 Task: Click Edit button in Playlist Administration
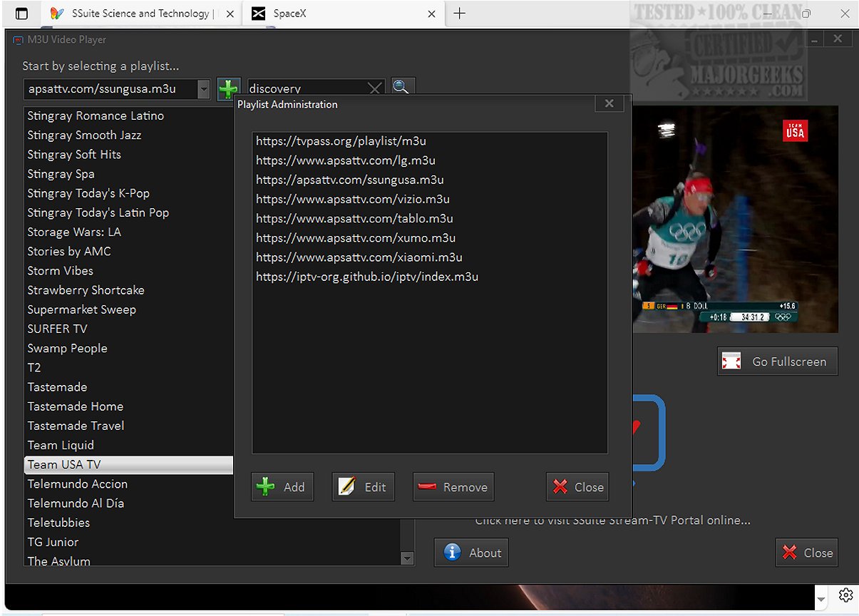[x=363, y=487]
